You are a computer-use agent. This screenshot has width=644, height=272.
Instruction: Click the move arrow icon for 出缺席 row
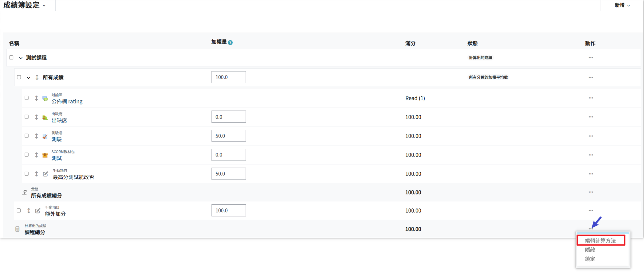click(36, 117)
